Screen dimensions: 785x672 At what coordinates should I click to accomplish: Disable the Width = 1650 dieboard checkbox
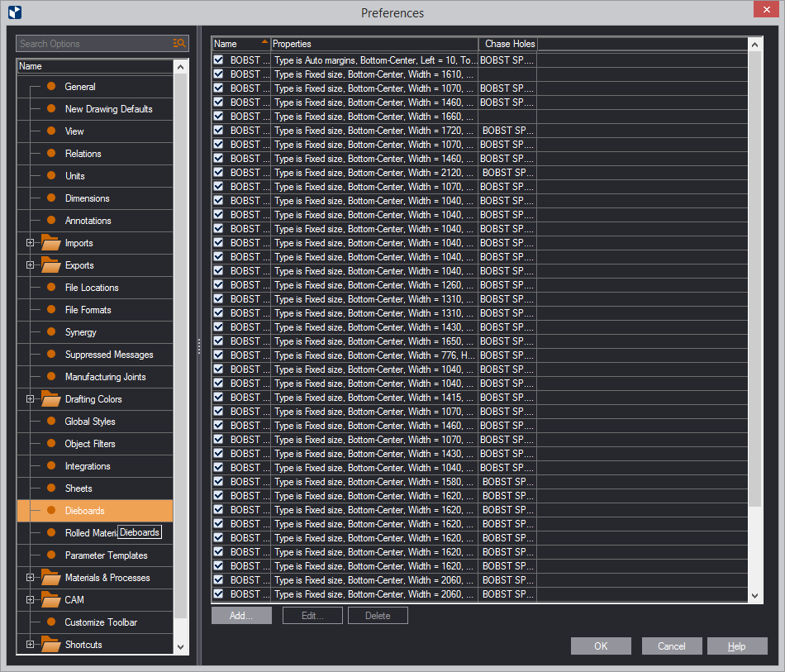point(219,341)
